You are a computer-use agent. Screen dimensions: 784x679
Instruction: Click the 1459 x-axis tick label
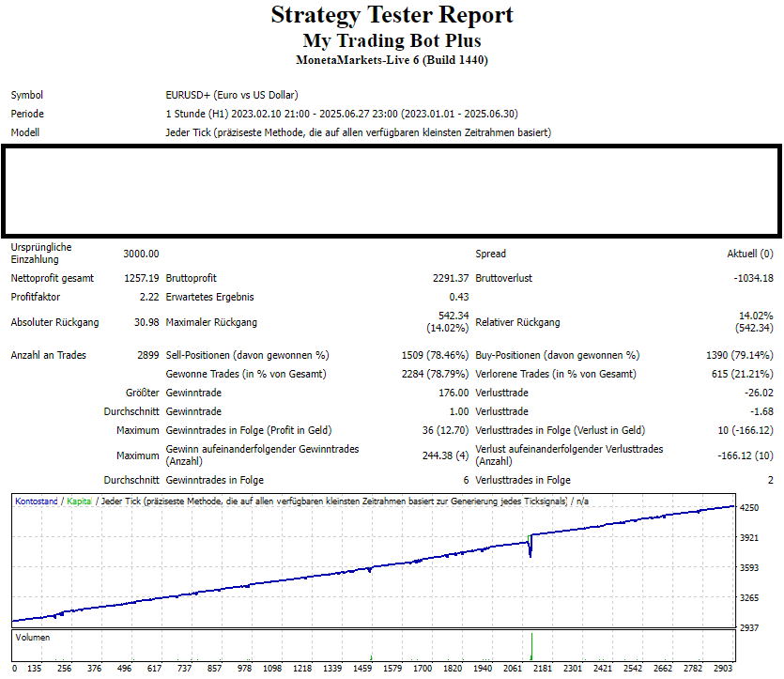tap(362, 669)
